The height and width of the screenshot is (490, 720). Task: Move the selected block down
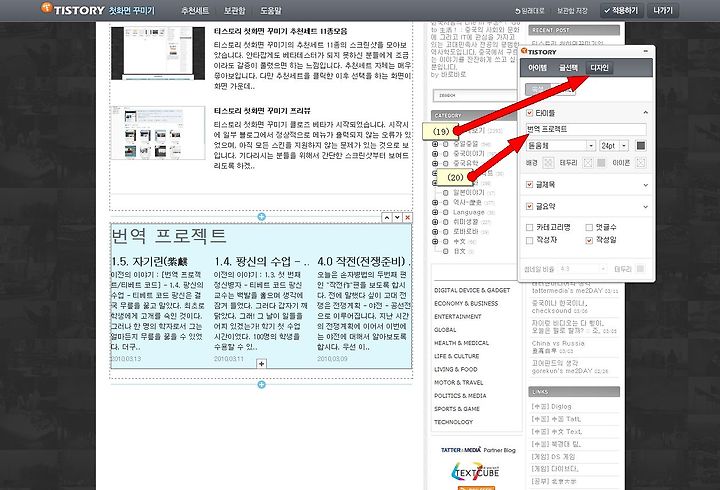397,217
